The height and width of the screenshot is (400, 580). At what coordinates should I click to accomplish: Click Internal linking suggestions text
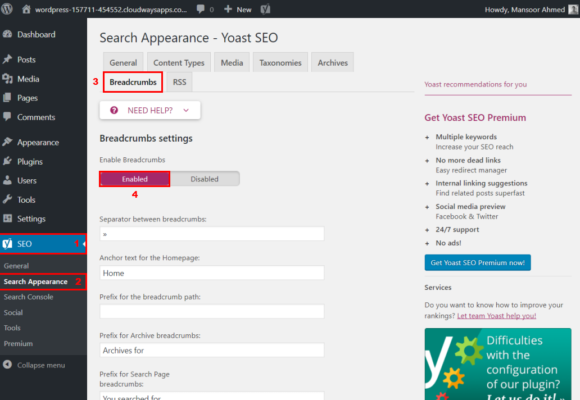481,183
